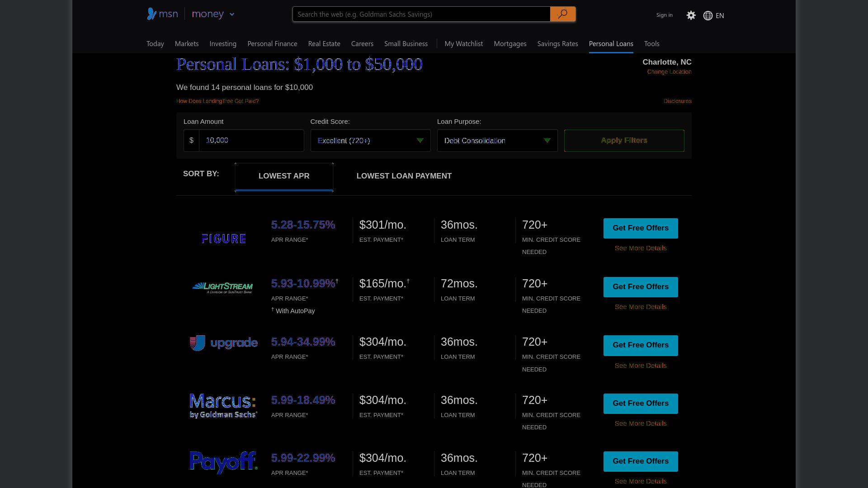Image resolution: width=868 pixels, height=488 pixels.
Task: Click the Payoff APR 5.99-22.99%
Action: [x=303, y=458]
